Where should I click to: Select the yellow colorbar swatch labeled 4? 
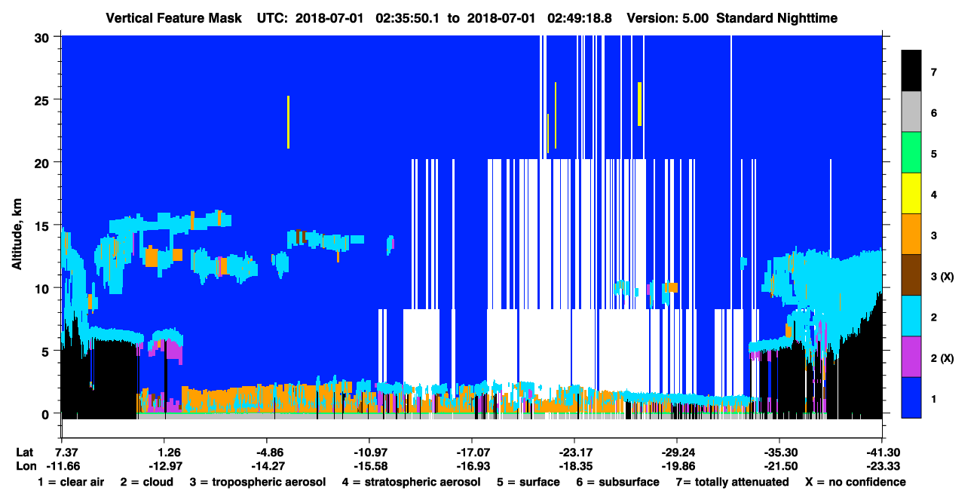[x=911, y=194]
